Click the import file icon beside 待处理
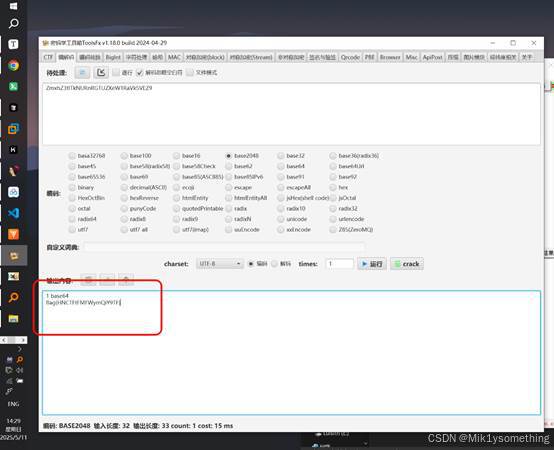 (x=101, y=72)
